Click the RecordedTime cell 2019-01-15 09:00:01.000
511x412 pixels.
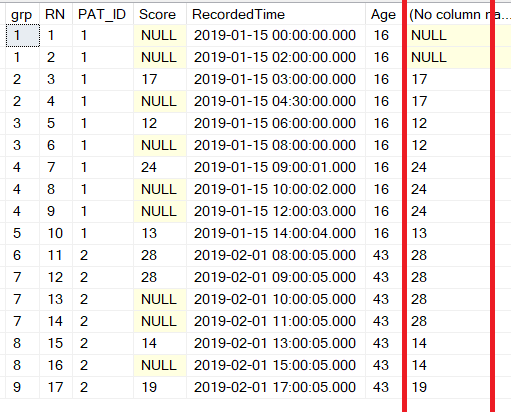click(x=276, y=167)
